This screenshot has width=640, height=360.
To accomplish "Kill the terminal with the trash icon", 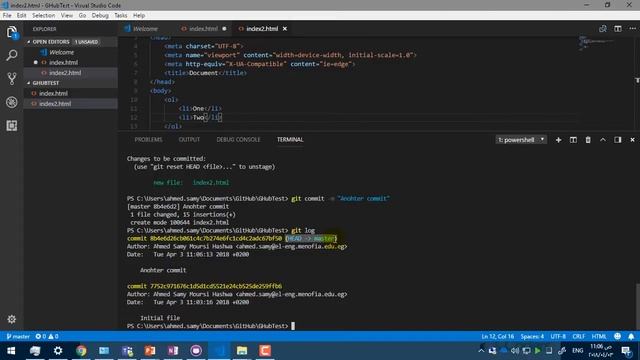I will click(588, 140).
